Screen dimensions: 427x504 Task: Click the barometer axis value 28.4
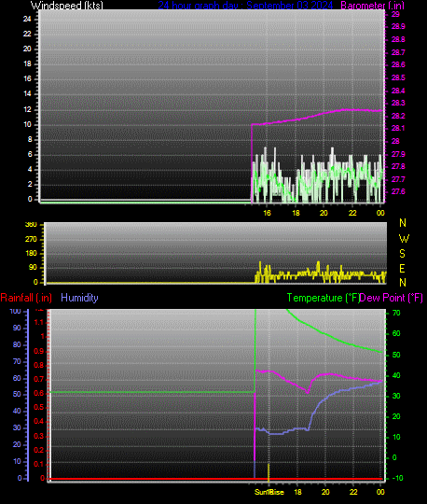398,91
